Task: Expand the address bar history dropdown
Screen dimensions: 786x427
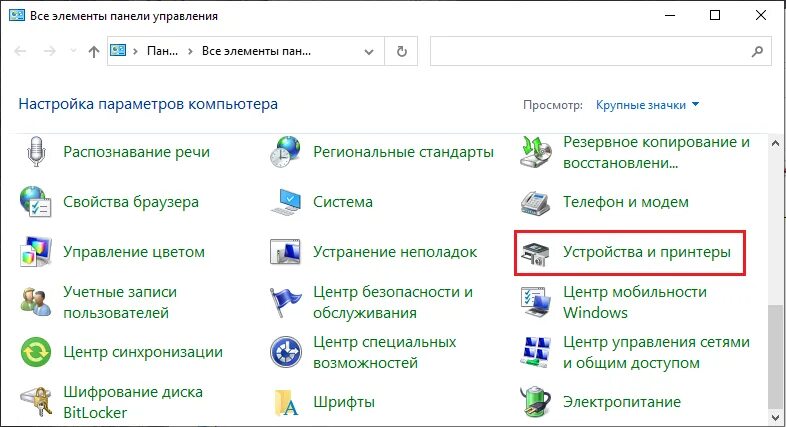Action: pyautogui.click(x=369, y=52)
